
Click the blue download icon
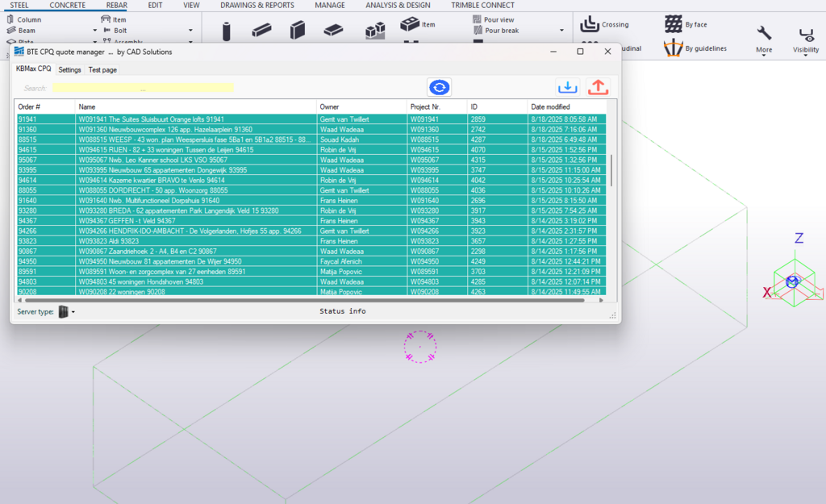pos(568,87)
